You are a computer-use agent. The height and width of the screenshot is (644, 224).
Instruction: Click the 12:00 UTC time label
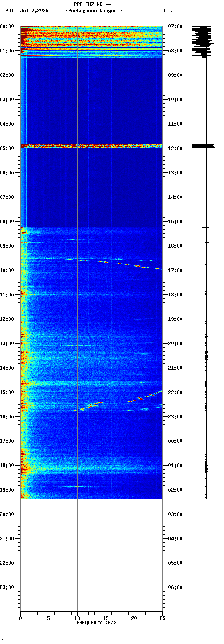[175, 148]
